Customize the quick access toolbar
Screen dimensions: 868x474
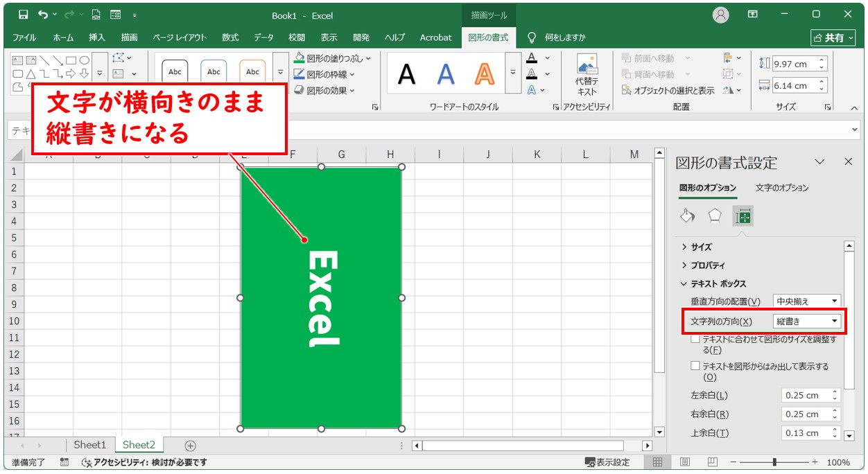(x=134, y=15)
